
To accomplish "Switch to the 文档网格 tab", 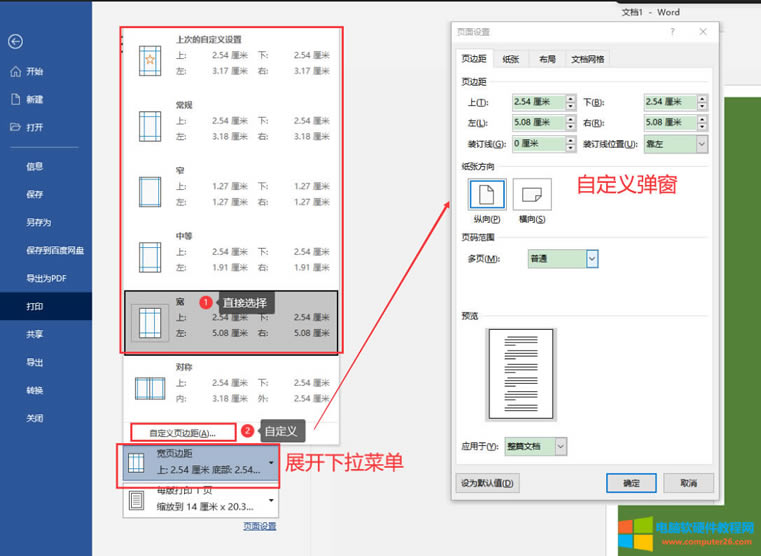I will coord(586,59).
